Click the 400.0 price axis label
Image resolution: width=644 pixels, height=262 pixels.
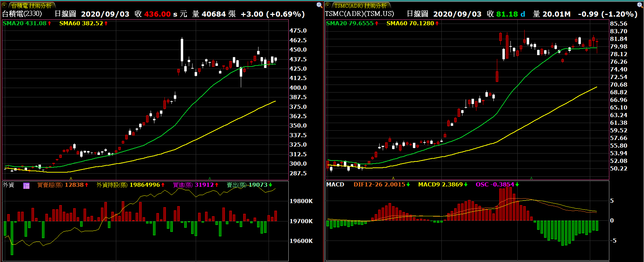coord(298,88)
